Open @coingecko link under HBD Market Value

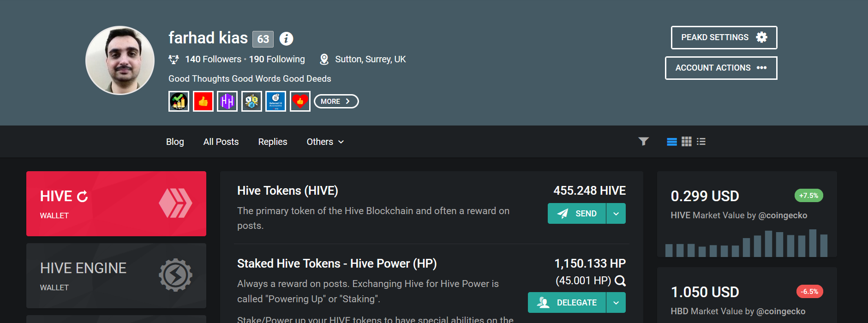781,311
